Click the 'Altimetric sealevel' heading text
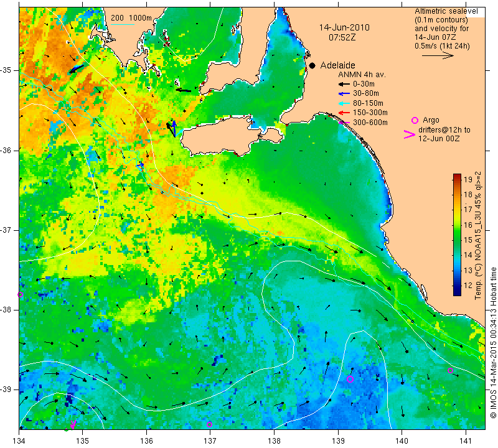 (x=446, y=11)
